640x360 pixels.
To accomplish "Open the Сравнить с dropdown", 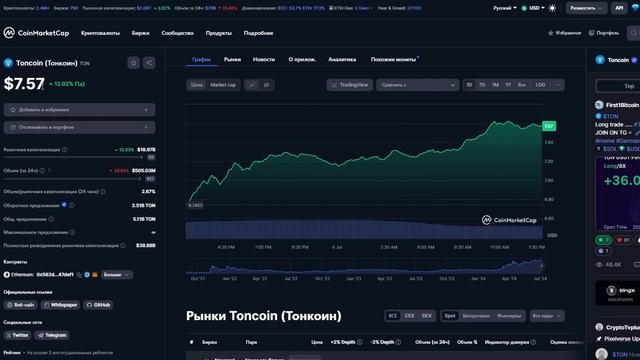I will [x=418, y=85].
